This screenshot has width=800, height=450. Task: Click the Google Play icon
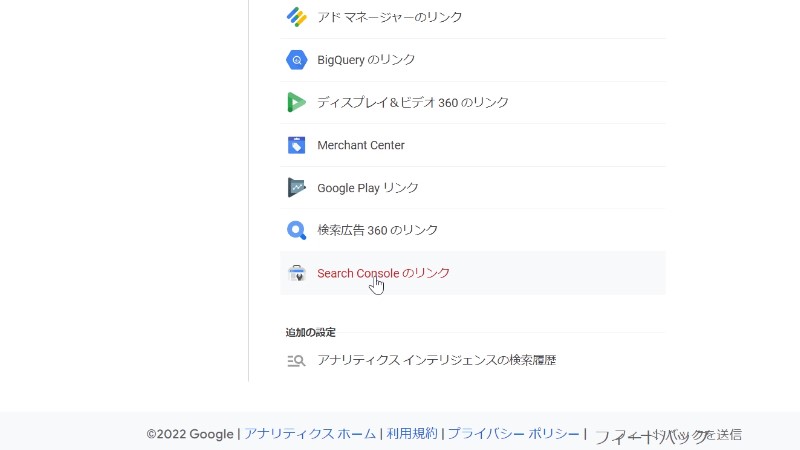pyautogui.click(x=296, y=187)
